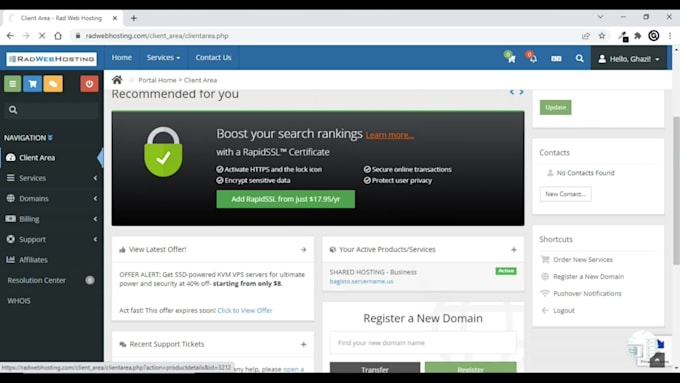Stop page loading in browser toolbar
680x383 pixels.
tap(42, 36)
